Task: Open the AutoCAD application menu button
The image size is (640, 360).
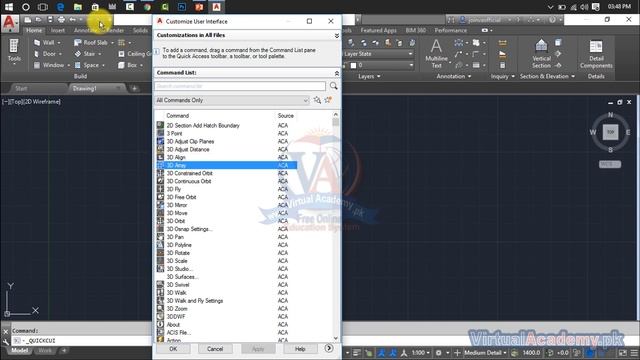Action: click(9, 23)
